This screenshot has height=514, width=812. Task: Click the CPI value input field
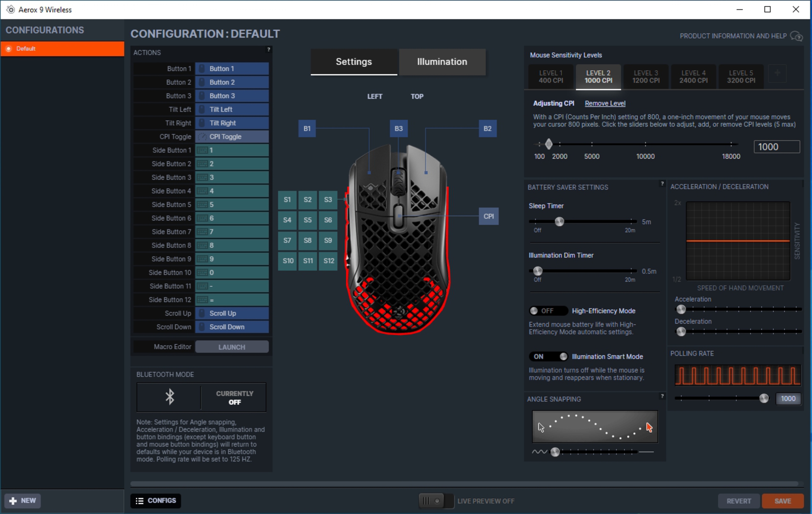click(777, 147)
